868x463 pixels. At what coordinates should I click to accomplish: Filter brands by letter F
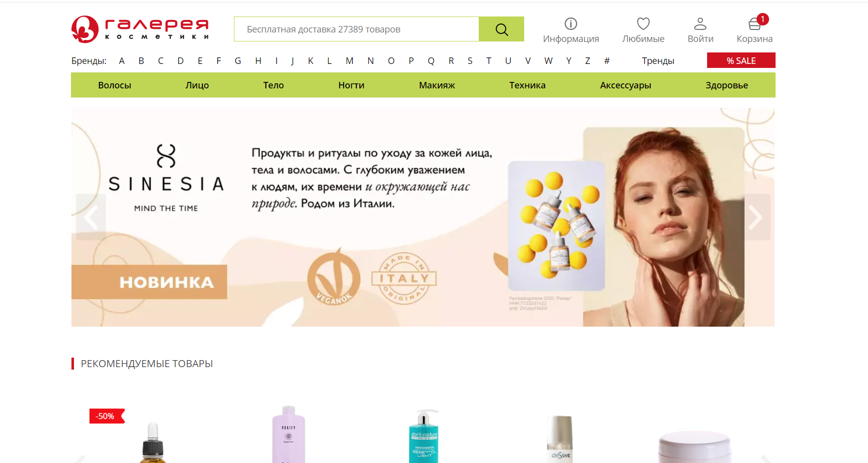point(218,60)
